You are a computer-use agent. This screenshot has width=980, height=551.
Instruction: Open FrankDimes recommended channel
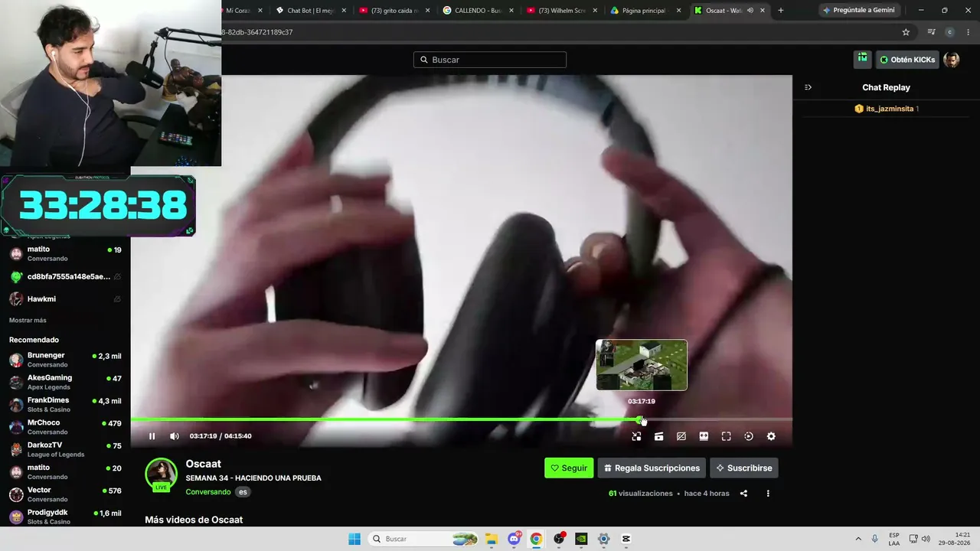pyautogui.click(x=65, y=404)
